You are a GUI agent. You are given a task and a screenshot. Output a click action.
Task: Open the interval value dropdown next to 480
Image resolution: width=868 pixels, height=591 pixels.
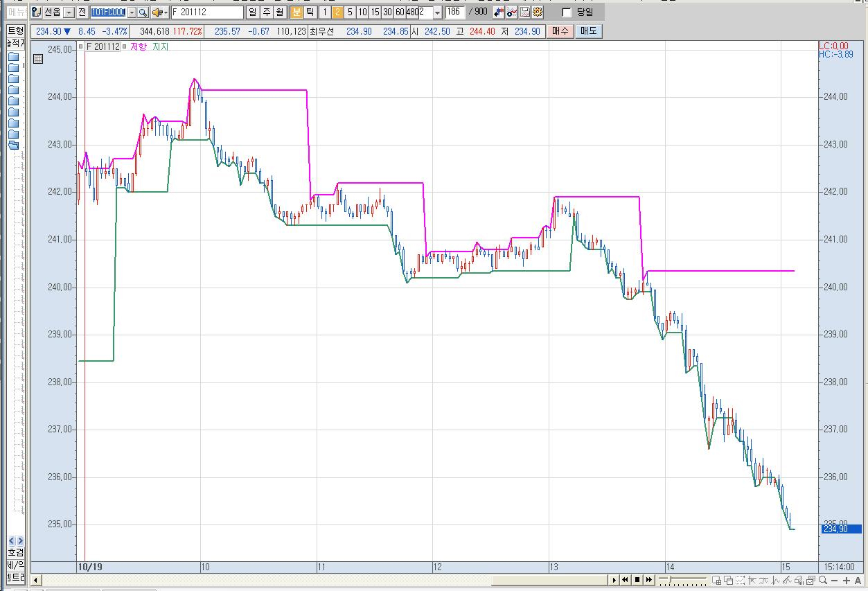pos(437,12)
